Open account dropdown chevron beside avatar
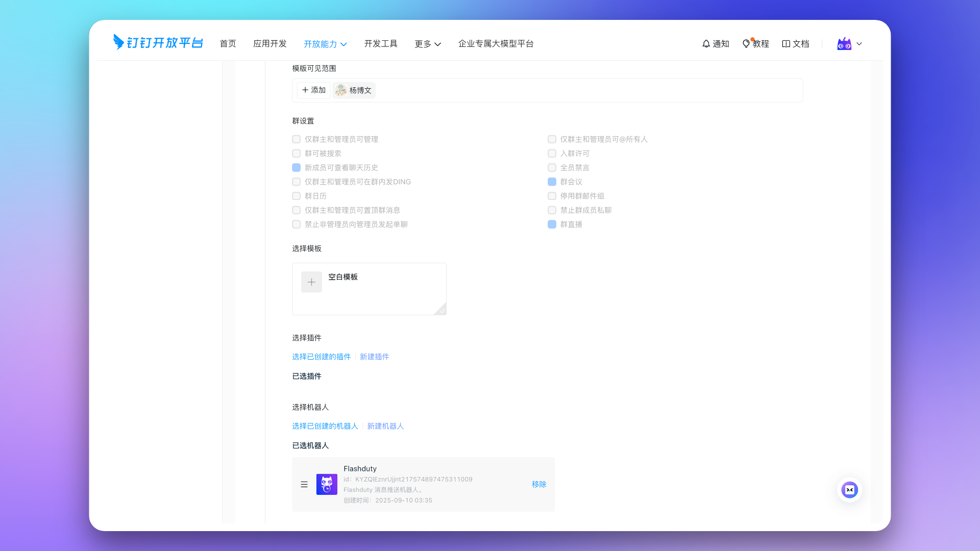 (859, 44)
